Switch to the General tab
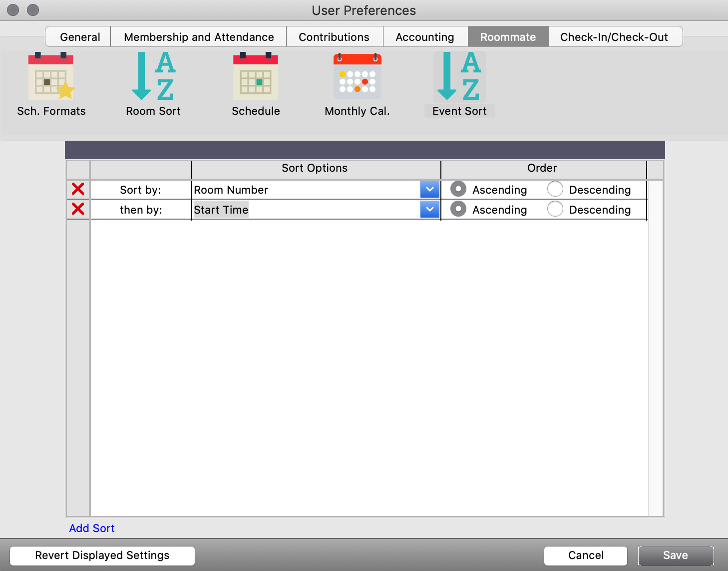 pyautogui.click(x=80, y=37)
